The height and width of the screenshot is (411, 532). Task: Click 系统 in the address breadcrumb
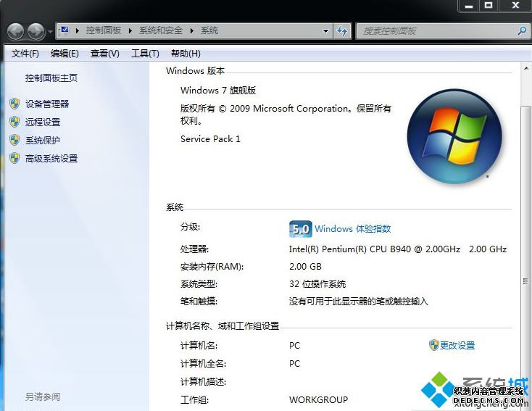pos(209,30)
